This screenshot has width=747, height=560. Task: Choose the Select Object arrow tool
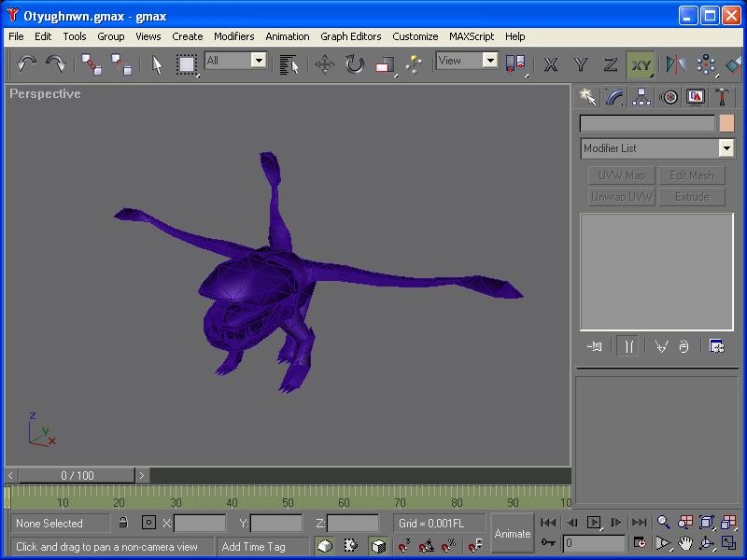point(157,64)
